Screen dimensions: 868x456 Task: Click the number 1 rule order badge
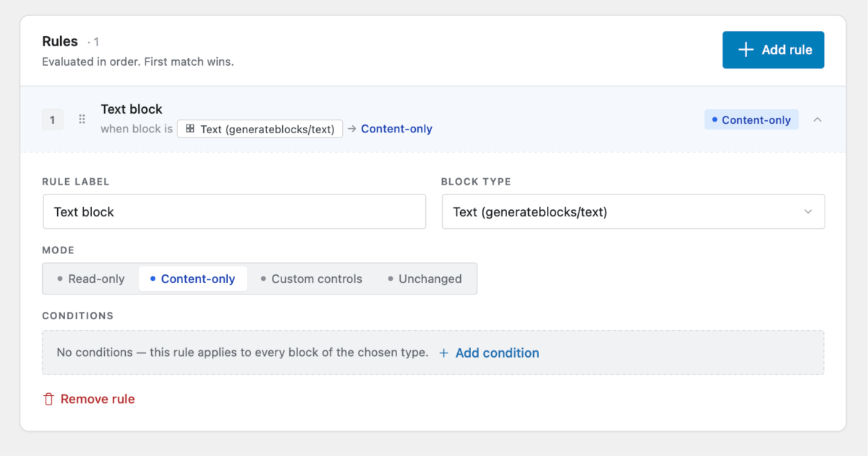point(52,119)
